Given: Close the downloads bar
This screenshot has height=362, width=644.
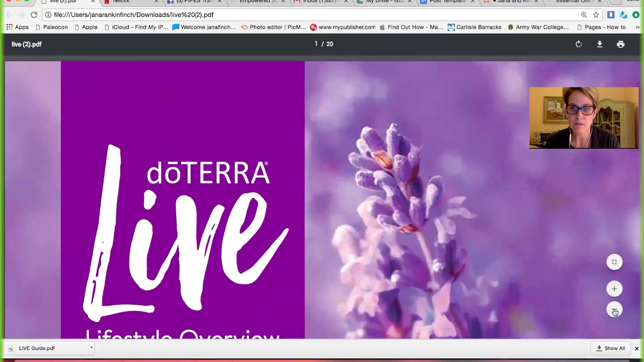Looking at the screenshot, I should click(x=636, y=348).
